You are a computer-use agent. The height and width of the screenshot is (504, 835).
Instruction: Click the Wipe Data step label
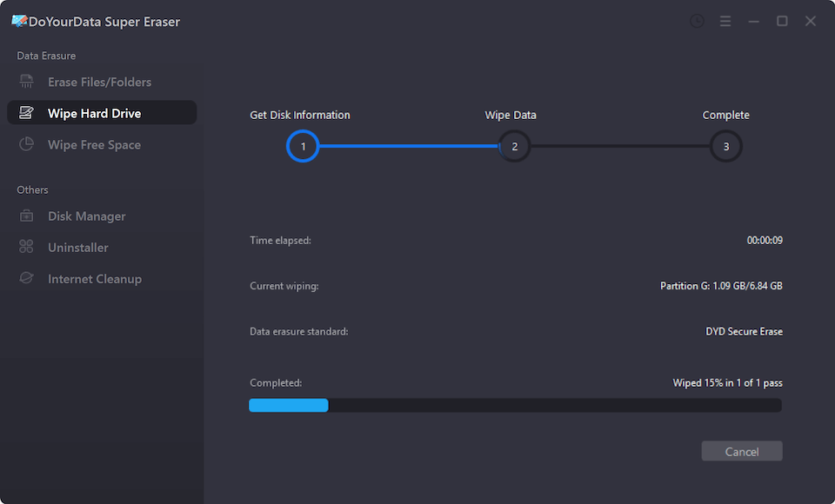tap(511, 115)
